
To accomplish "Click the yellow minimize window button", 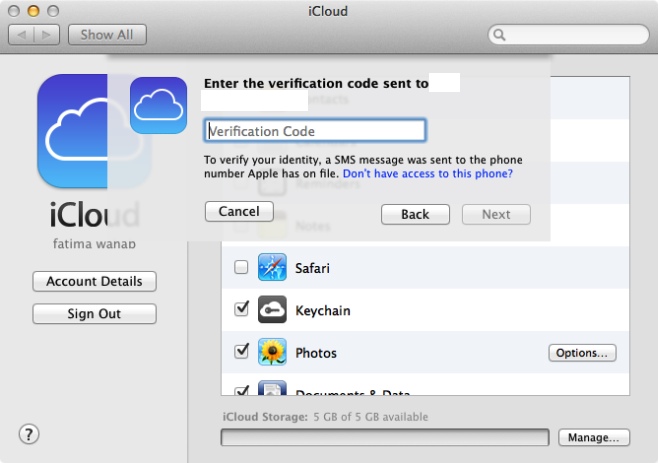I will coord(33,11).
